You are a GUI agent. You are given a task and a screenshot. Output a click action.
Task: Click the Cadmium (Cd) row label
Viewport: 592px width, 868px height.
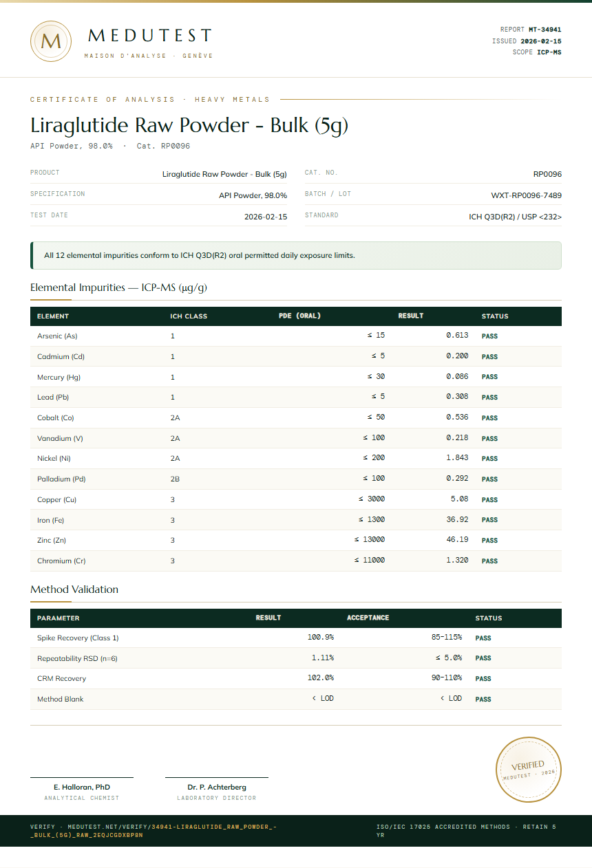click(x=61, y=357)
